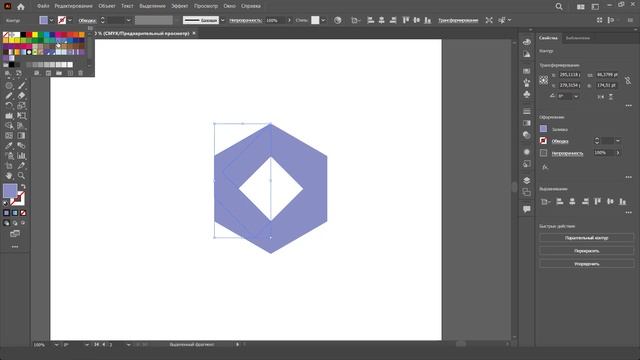Screen dimensions: 640x360
Task: Open the Трансформирование link in the control bar
Action: pyautogui.click(x=458, y=20)
